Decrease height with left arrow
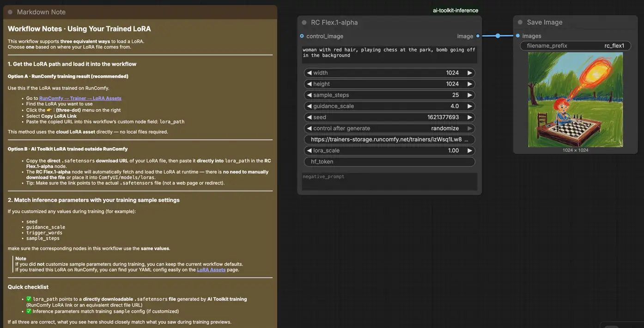Screen dimensions: 644x328 coord(309,84)
